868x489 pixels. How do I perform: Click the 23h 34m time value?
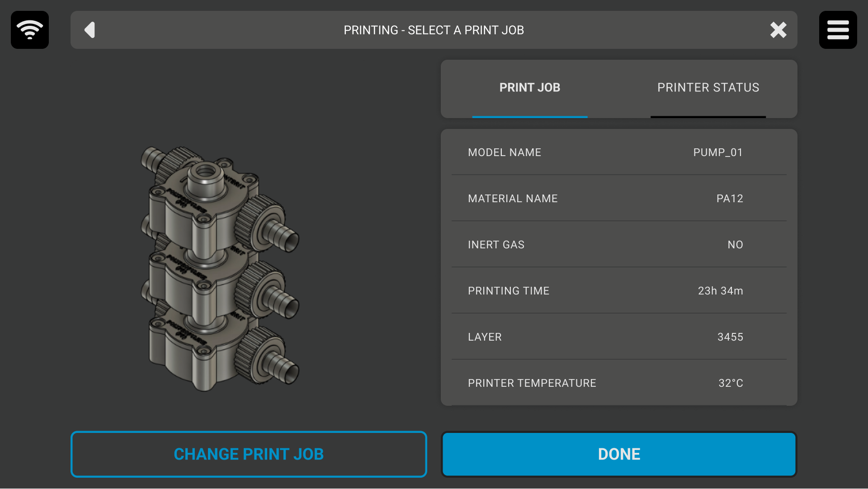click(720, 291)
